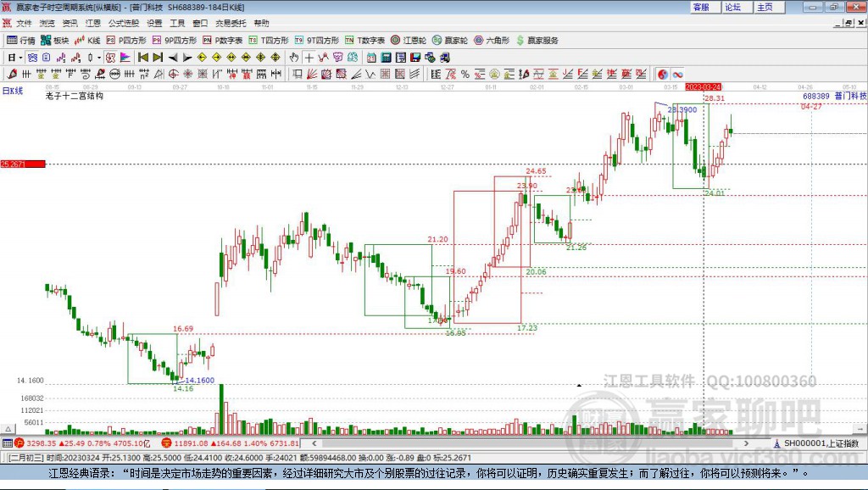This screenshot has width=868, height=490.
Task: Open the P数字表 number table
Action: click(223, 41)
